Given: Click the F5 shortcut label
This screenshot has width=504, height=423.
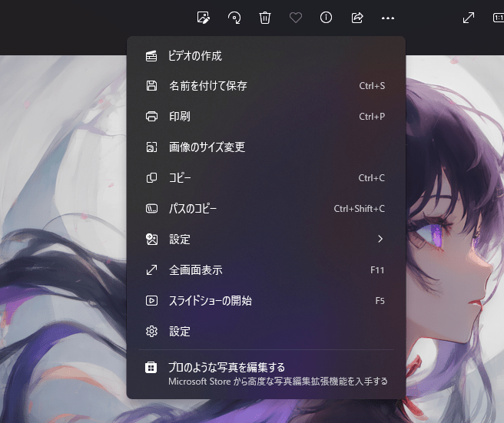Looking at the screenshot, I should (380, 301).
